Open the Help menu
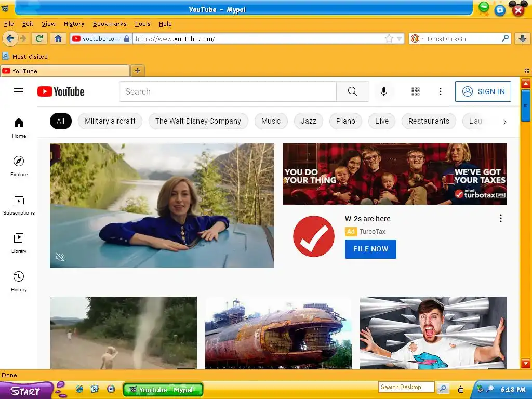Image resolution: width=532 pixels, height=399 pixels. coord(165,24)
